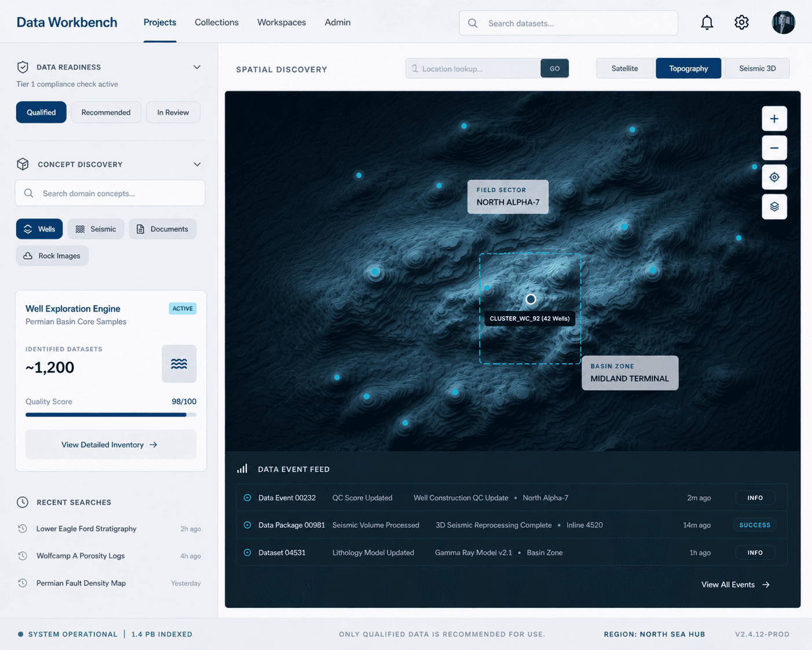Click the SUCCESS badge for Data Package 00981

755,525
